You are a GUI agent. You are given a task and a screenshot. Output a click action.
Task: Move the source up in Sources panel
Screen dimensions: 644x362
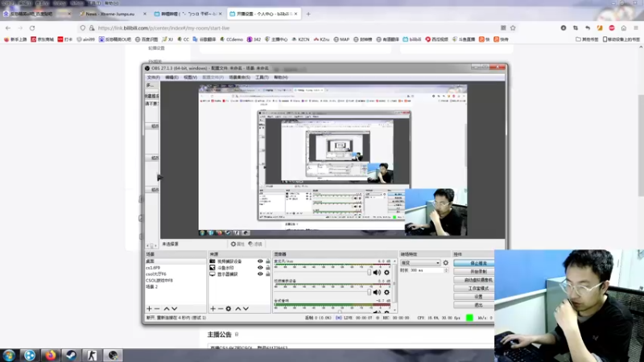point(237,309)
